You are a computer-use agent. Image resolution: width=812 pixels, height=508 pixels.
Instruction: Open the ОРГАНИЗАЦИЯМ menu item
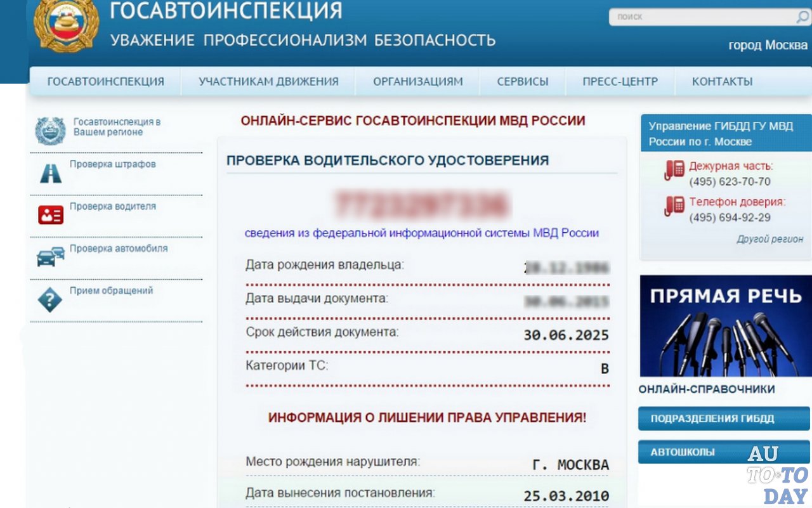pyautogui.click(x=418, y=81)
